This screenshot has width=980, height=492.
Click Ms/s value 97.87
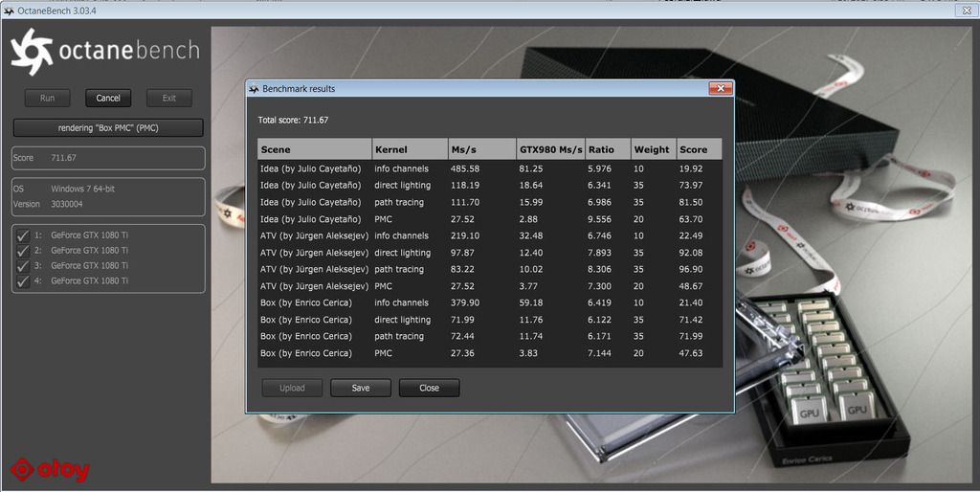[x=462, y=253]
